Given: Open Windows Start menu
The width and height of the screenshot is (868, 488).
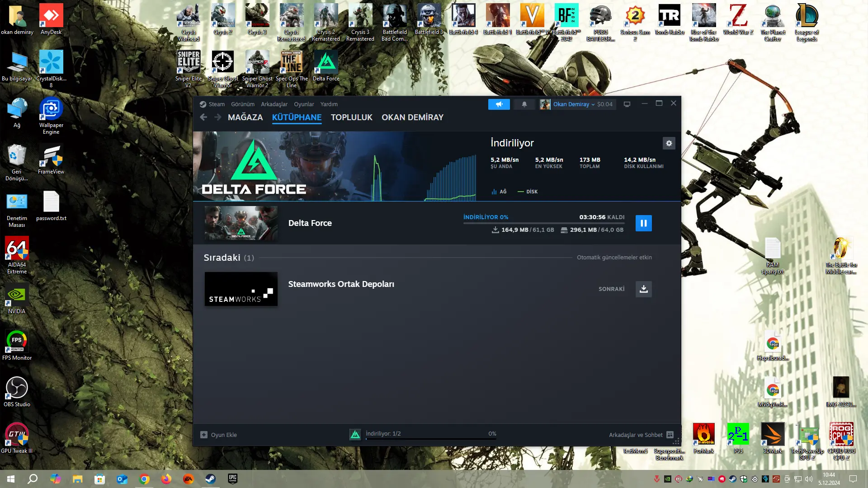Looking at the screenshot, I should click(11, 479).
